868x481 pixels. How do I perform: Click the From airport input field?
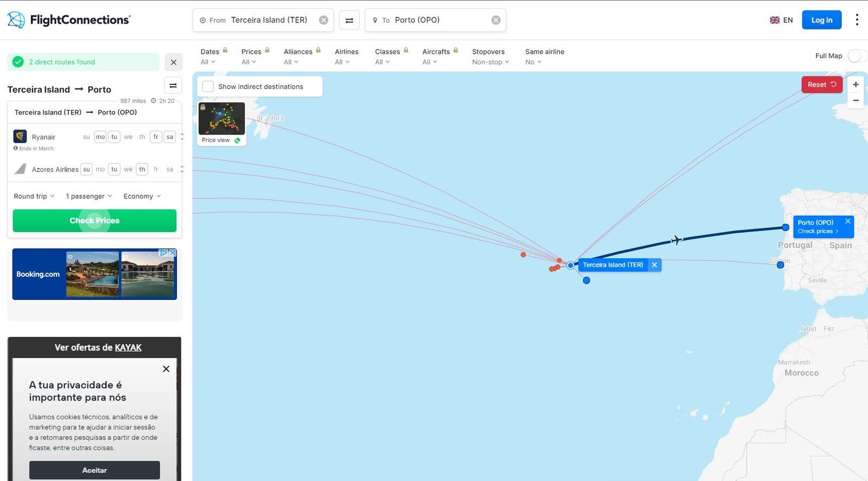[x=263, y=20]
